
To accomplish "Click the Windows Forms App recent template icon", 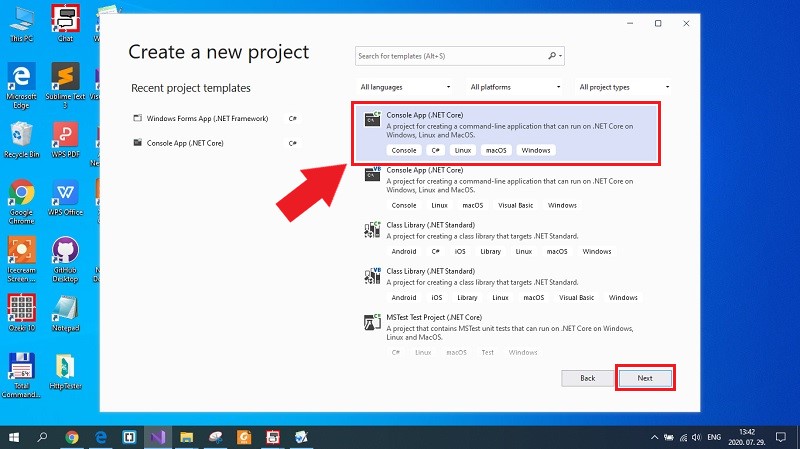I will 137,118.
